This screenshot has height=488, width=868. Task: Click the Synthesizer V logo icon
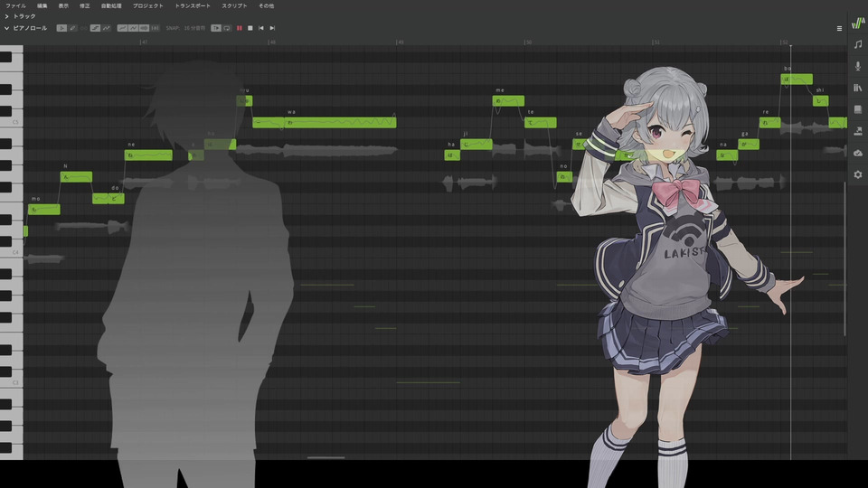tap(858, 23)
